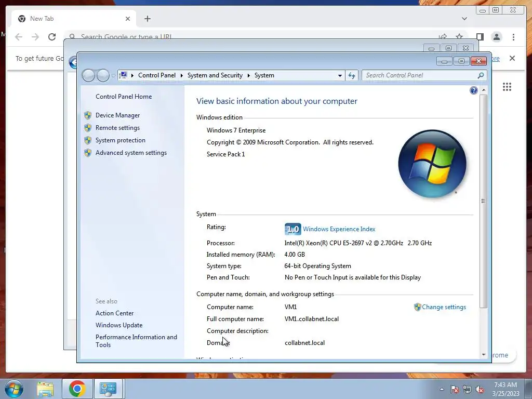Click the Change settings shield icon

pyautogui.click(x=417, y=307)
